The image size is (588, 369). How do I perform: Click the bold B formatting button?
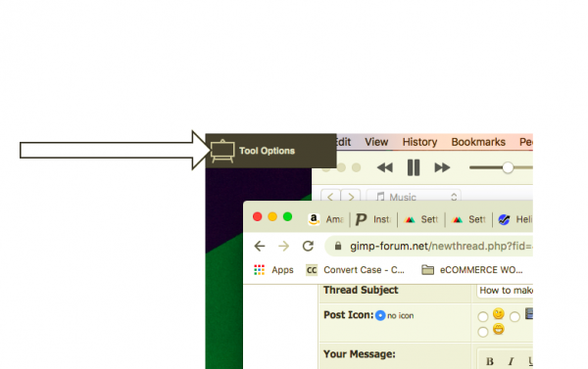click(x=490, y=361)
